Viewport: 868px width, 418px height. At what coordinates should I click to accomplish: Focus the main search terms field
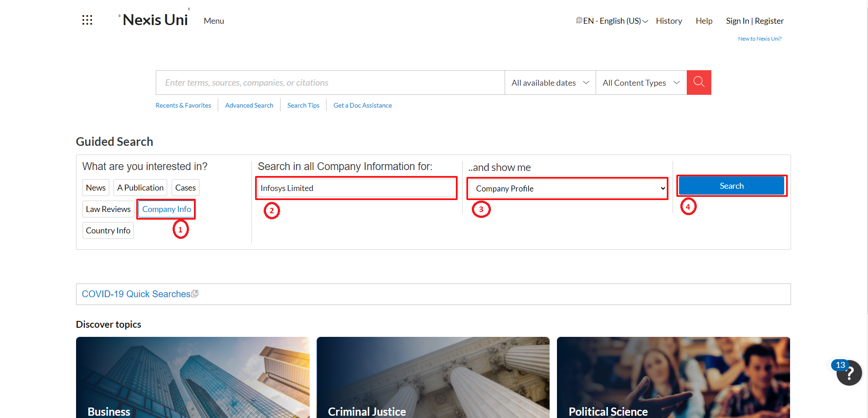[x=330, y=83]
